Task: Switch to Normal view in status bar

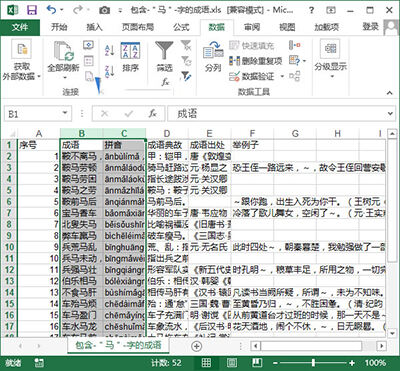Action: [x=206, y=363]
